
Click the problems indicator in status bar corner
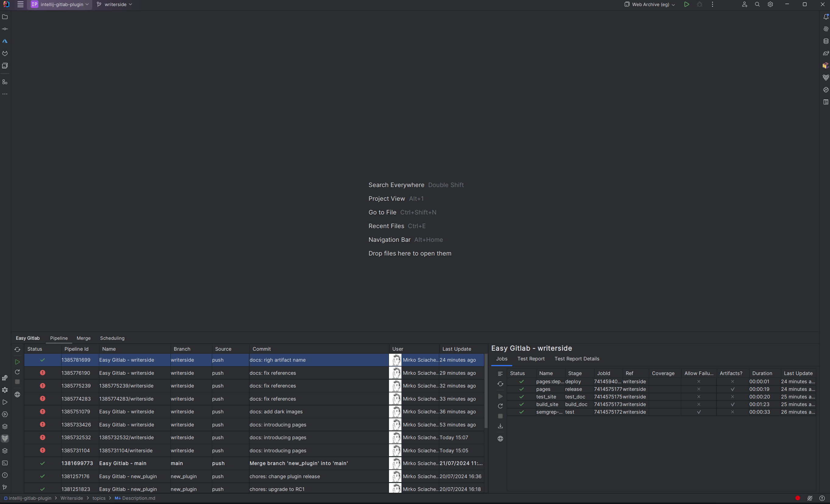click(822, 498)
